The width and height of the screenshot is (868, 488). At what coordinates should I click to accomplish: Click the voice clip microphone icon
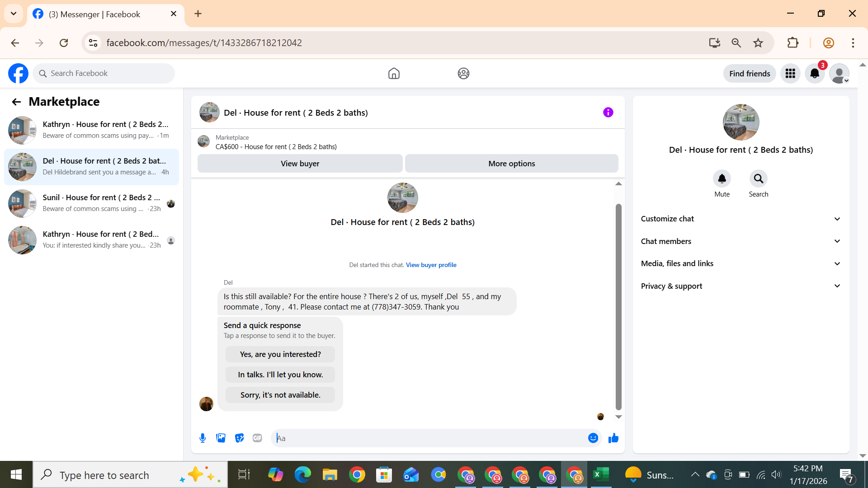[x=203, y=438]
